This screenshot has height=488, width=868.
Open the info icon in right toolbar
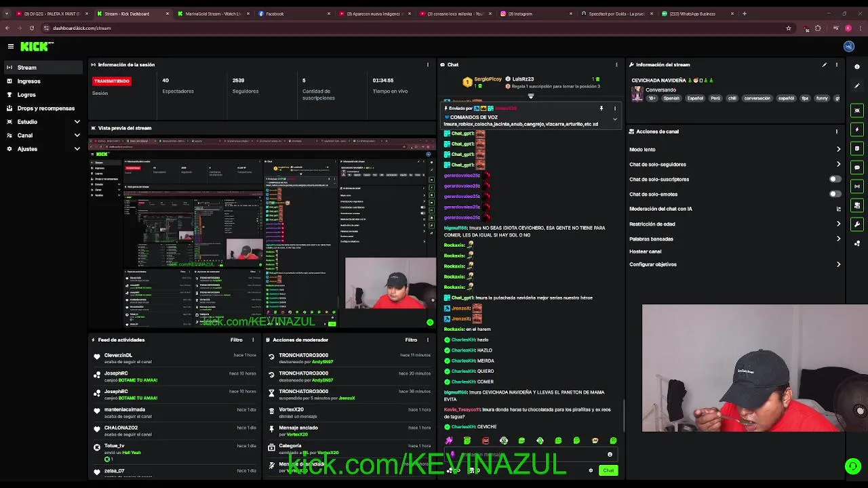[x=857, y=66]
